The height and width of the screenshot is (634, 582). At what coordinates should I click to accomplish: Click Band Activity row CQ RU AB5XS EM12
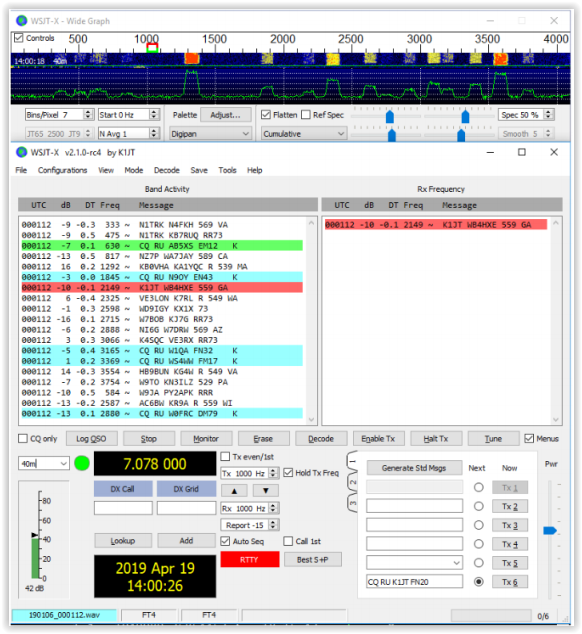pos(162,246)
